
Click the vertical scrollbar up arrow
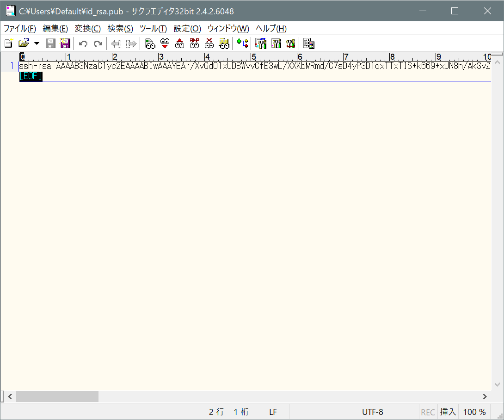497,63
